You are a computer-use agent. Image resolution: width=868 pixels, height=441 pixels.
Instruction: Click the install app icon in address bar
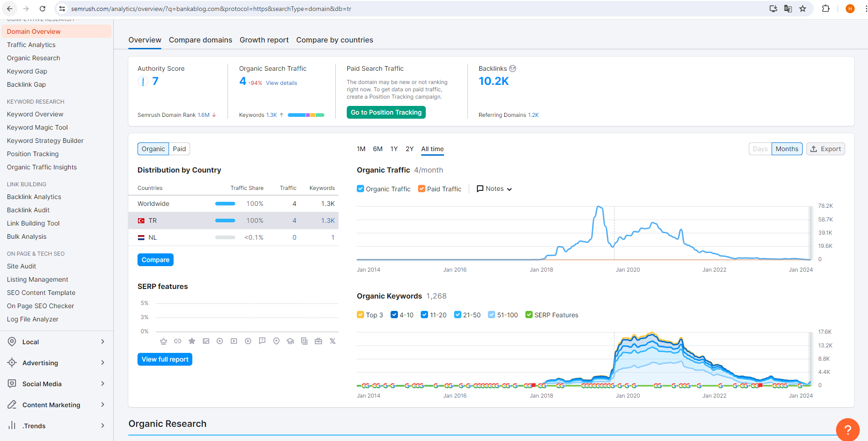click(x=773, y=9)
